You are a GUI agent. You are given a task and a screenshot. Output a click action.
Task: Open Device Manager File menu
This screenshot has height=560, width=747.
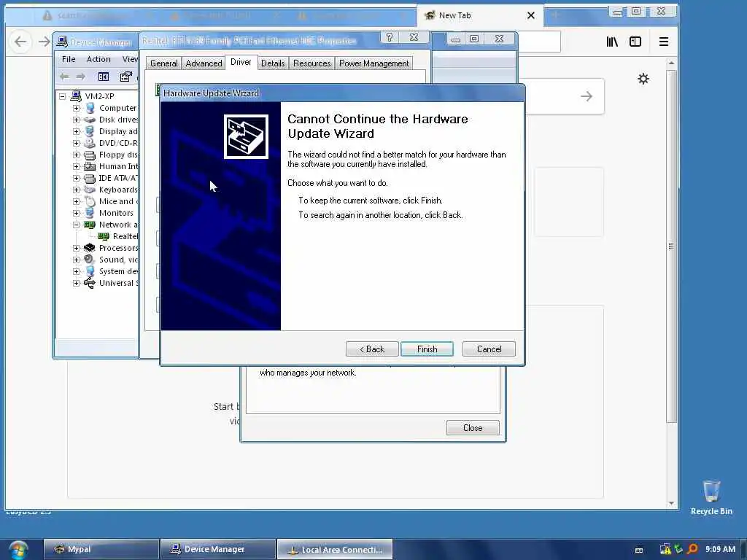69,59
